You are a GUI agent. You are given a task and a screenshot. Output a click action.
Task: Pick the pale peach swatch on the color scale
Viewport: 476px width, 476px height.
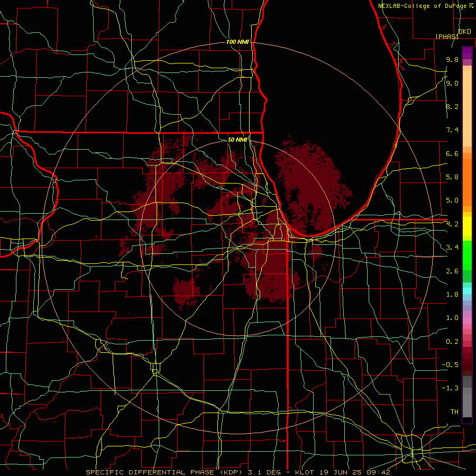click(467, 109)
